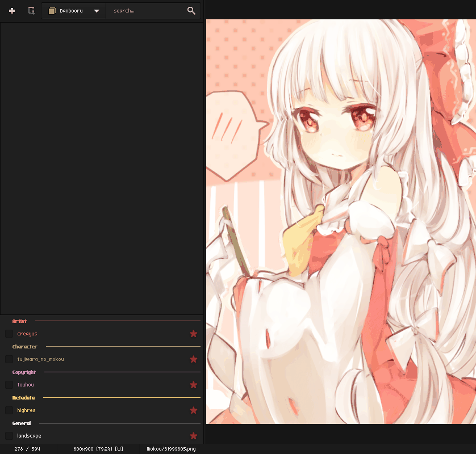Screen dimensions: 476x454
Task: Click the plus icon in the toolbar
Action: 11,10
